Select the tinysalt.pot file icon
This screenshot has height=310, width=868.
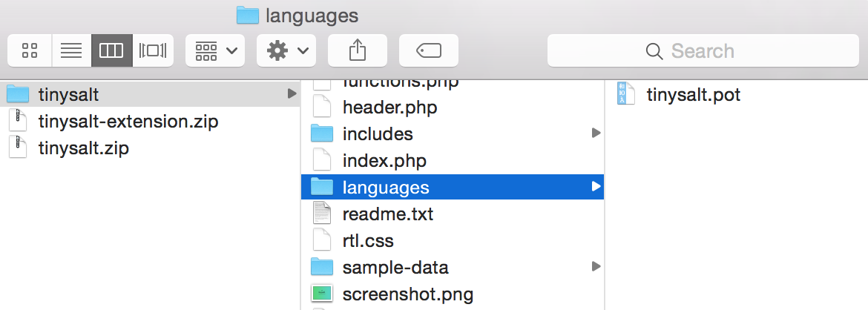click(627, 94)
